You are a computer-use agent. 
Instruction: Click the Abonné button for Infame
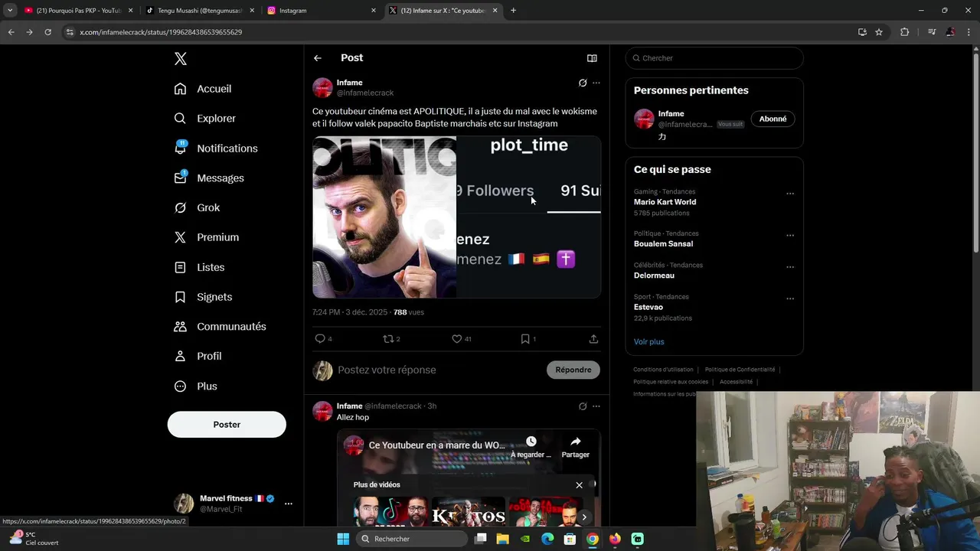(x=773, y=119)
